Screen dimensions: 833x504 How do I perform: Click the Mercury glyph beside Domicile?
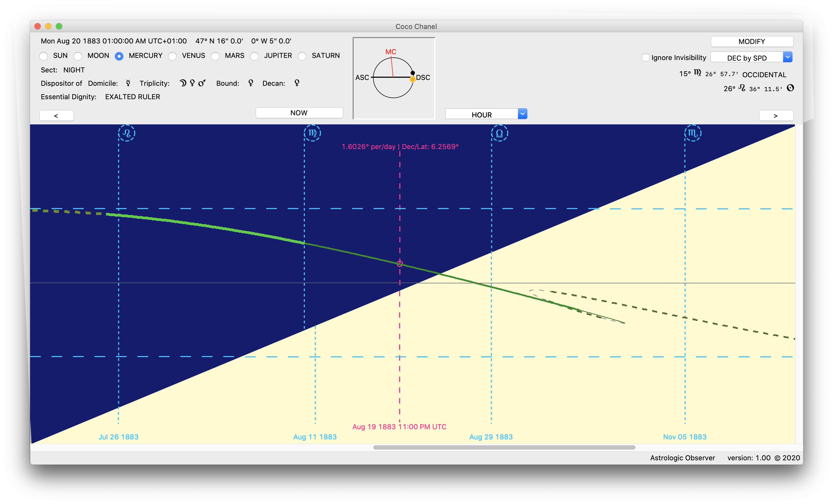(x=128, y=83)
